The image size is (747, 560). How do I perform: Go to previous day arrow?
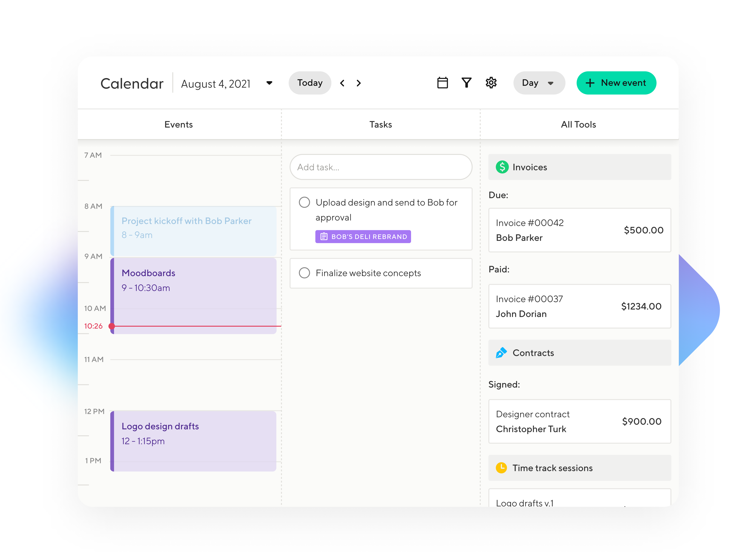[x=342, y=83]
